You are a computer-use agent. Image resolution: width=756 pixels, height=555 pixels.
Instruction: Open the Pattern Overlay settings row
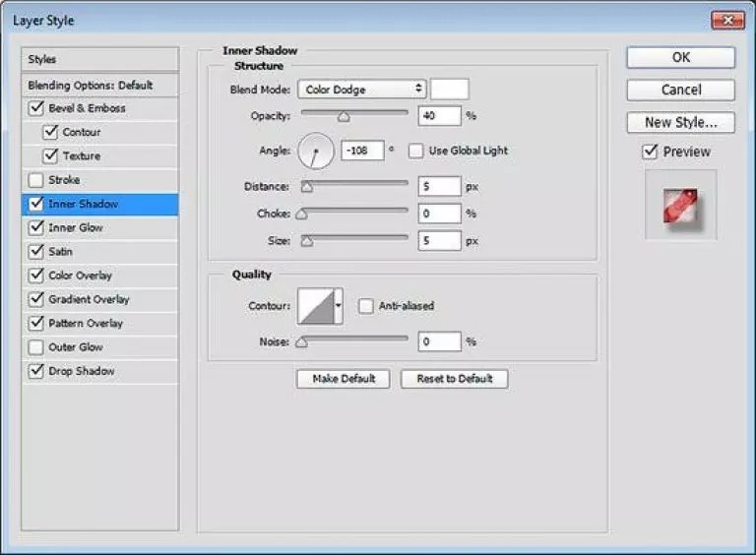pyautogui.click(x=99, y=323)
